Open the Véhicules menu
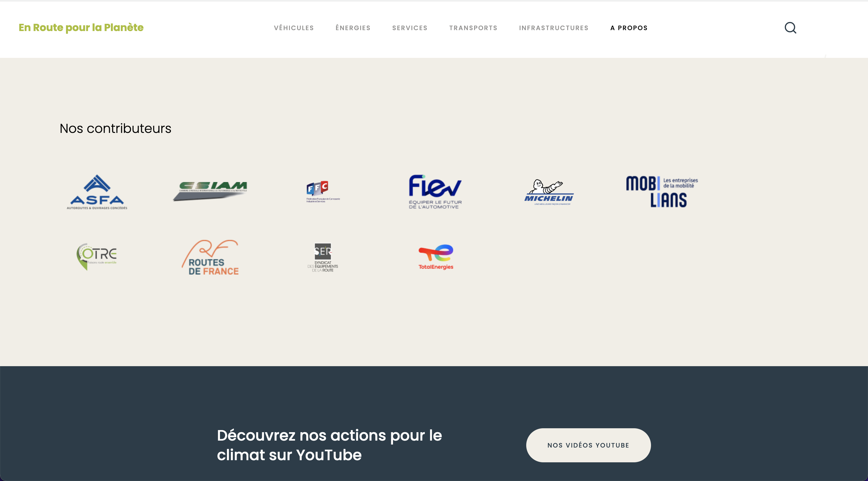868x481 pixels. 294,28
